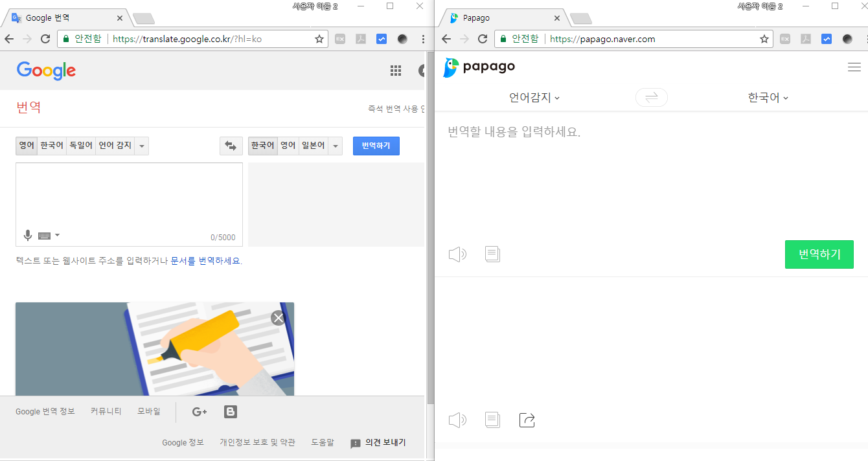Open the 모바일 footer link
Screen dimensions: 868x461
[x=149, y=412]
